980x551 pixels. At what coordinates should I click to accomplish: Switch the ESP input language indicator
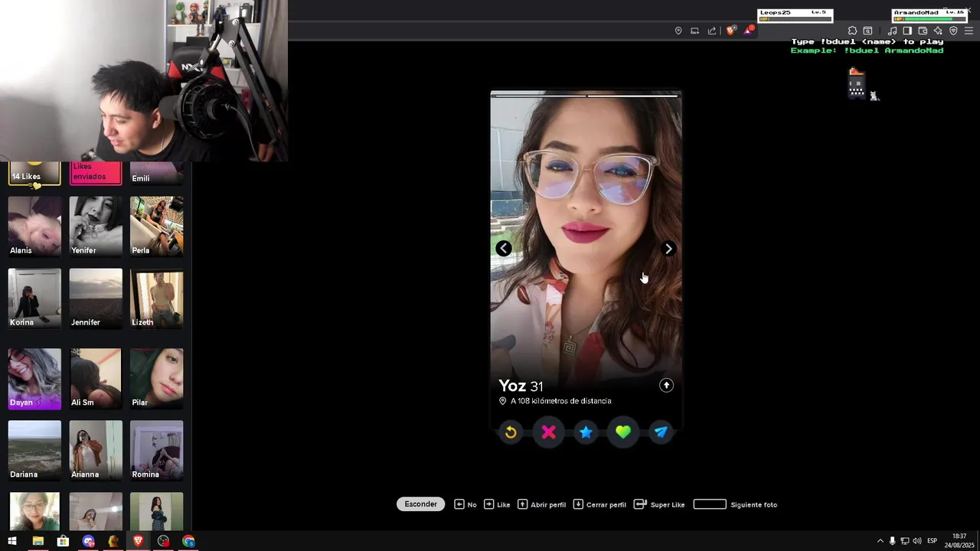932,541
